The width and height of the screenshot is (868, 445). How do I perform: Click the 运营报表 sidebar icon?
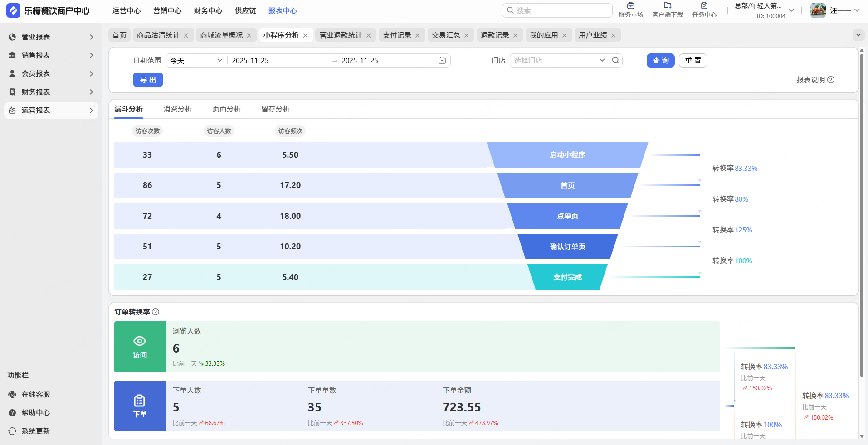coord(12,110)
